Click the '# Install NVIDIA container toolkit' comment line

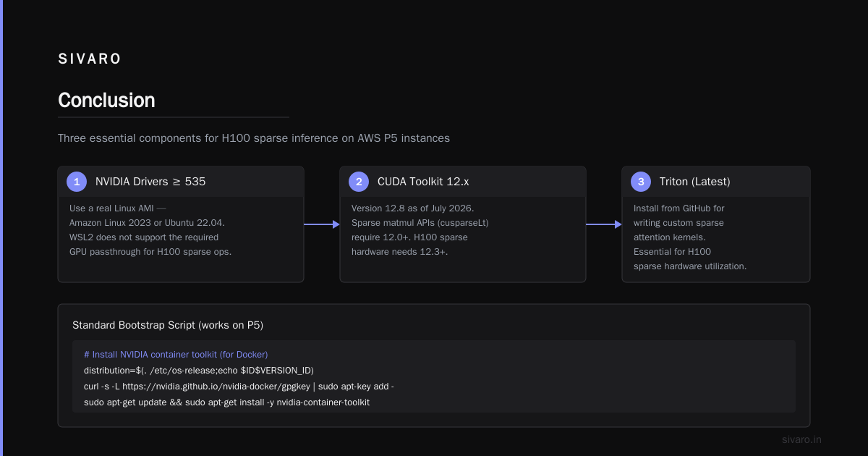point(176,355)
